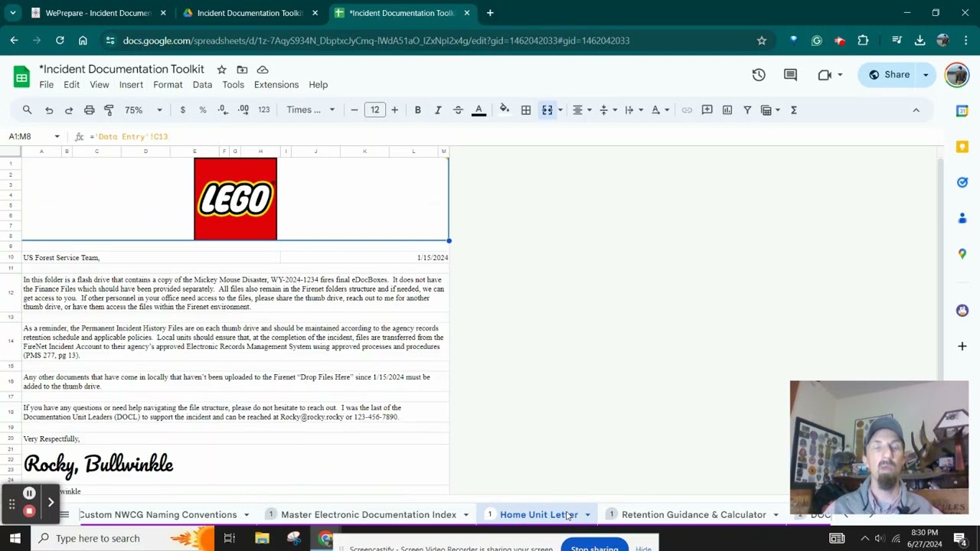Open version history clock icon
Image resolution: width=980 pixels, height=551 pixels.
759,75
